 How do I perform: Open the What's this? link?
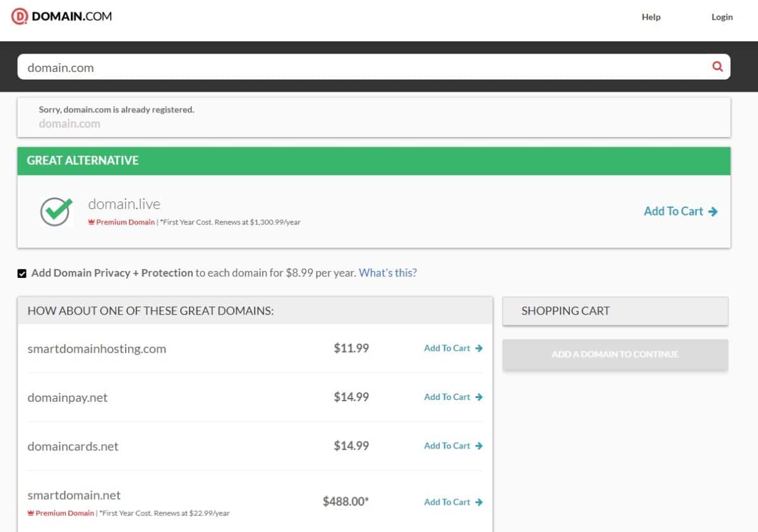[387, 272]
